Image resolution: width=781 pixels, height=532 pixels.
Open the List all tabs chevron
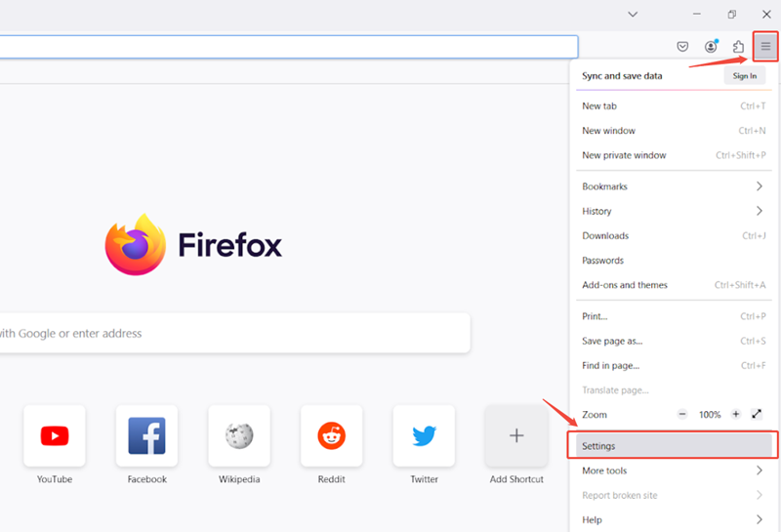click(x=633, y=14)
